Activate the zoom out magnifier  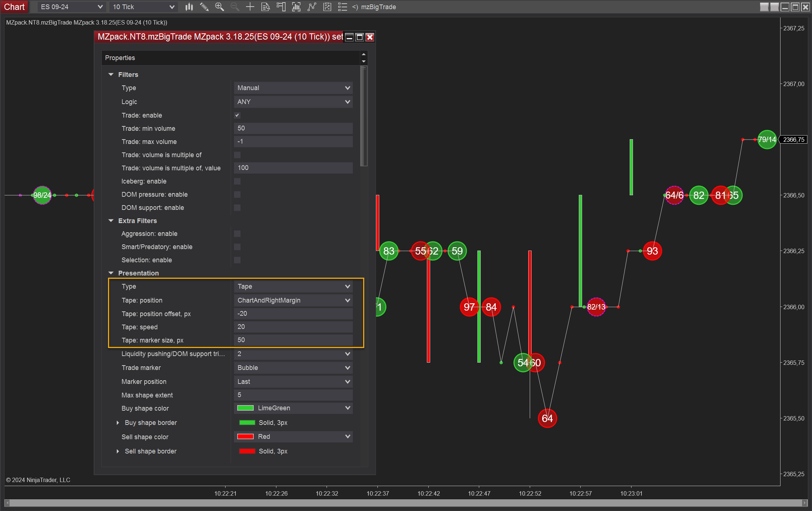pos(235,7)
